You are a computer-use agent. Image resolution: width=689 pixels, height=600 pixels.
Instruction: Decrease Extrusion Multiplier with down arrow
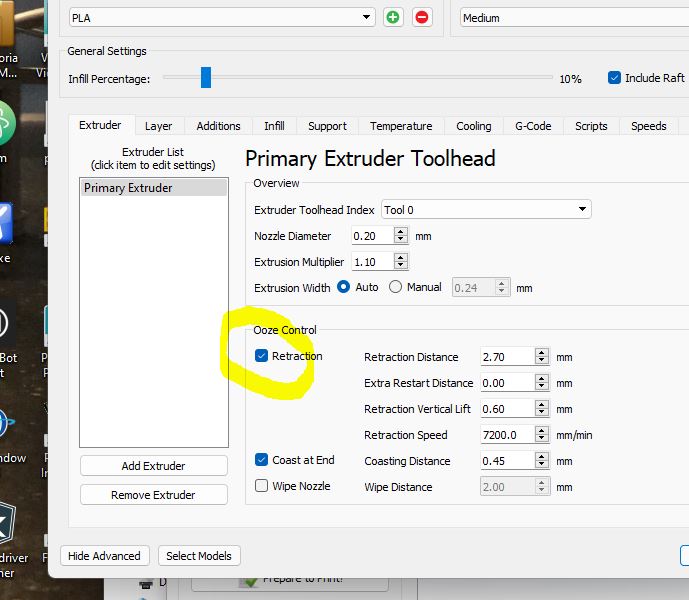[x=400, y=266]
